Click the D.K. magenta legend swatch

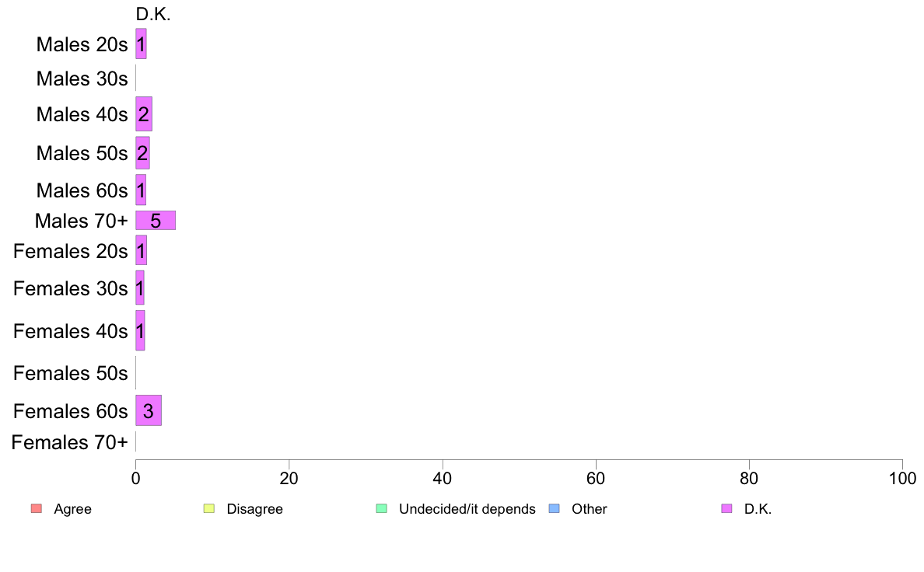tap(726, 508)
